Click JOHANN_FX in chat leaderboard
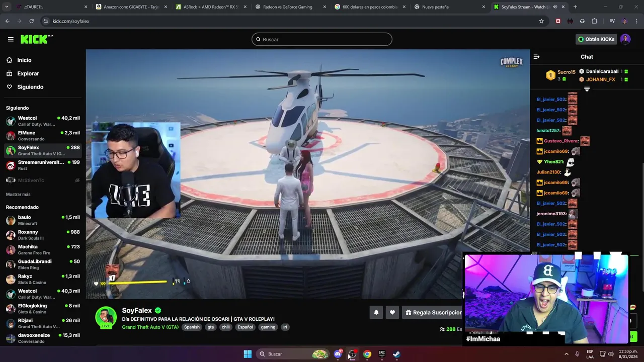This screenshot has width=644, height=362. (x=600, y=79)
